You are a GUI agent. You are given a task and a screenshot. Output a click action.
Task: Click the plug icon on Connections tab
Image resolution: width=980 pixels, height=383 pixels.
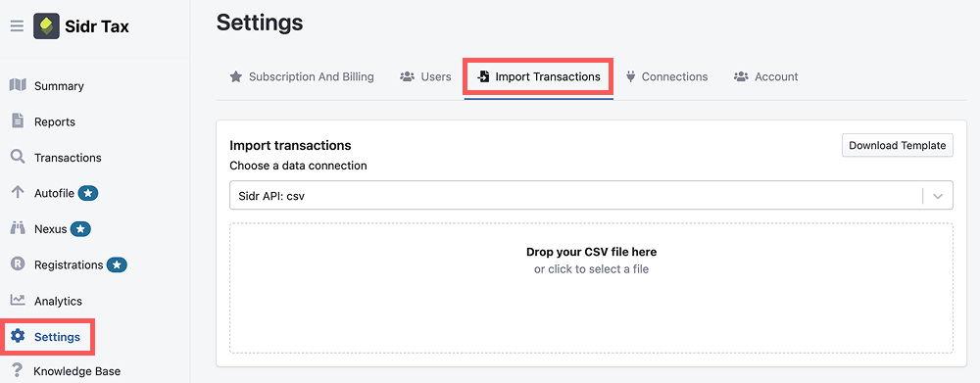click(630, 76)
